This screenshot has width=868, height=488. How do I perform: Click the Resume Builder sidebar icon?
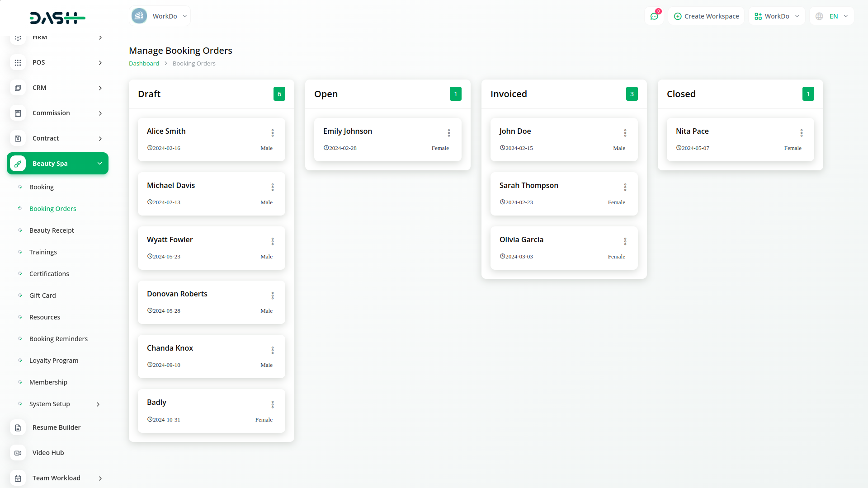(18, 427)
